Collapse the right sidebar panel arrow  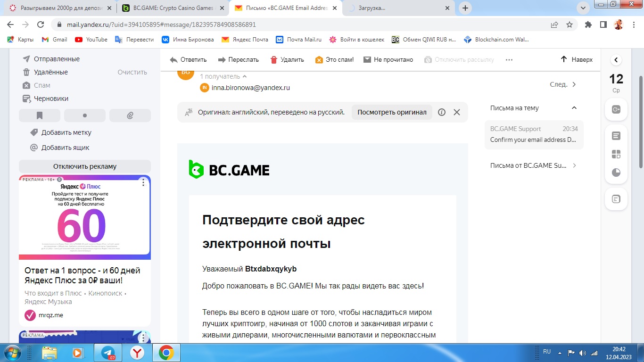coord(616,60)
